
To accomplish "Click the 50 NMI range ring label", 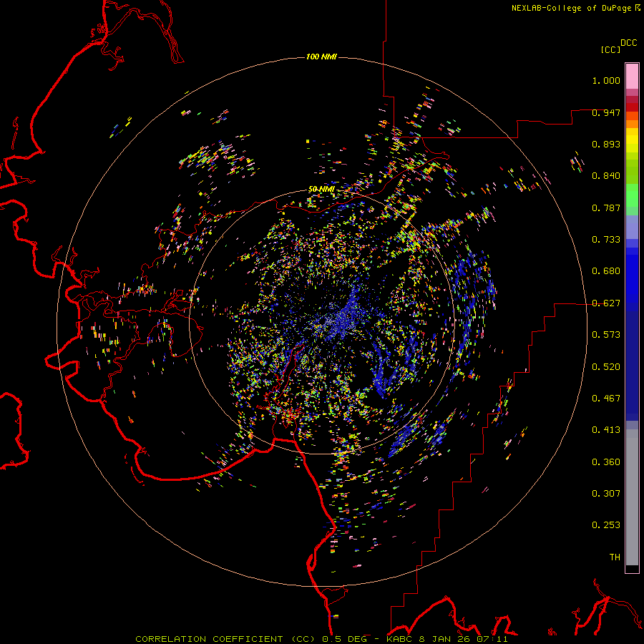I will [321, 189].
